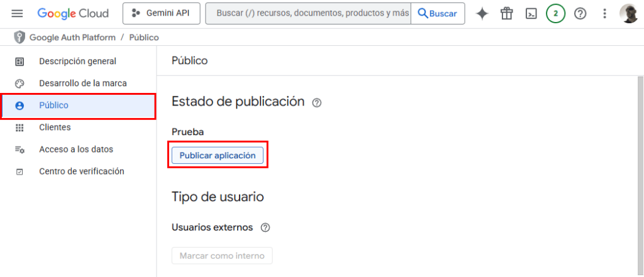
Task: Open the Gemini API project selector
Action: click(161, 13)
